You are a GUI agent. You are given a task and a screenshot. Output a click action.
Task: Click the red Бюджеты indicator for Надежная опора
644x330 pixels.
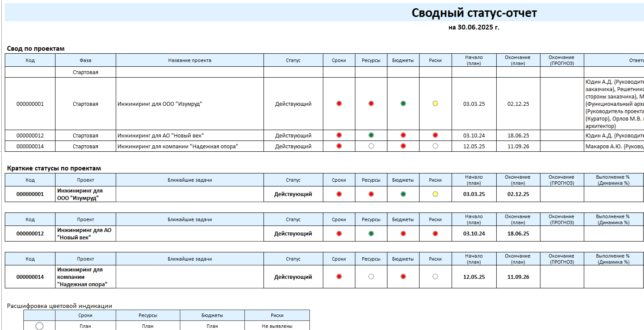[403, 146]
